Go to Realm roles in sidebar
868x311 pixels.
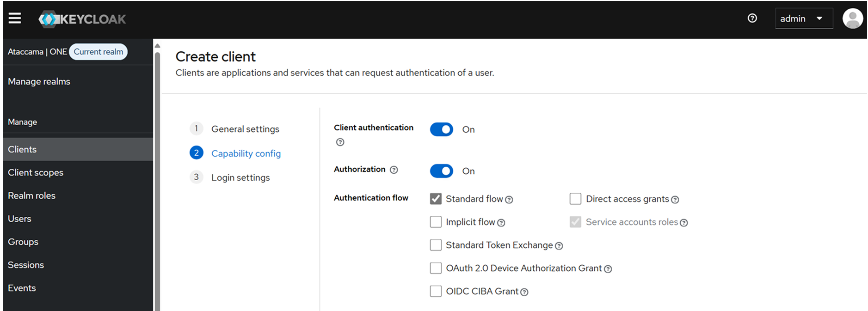31,195
